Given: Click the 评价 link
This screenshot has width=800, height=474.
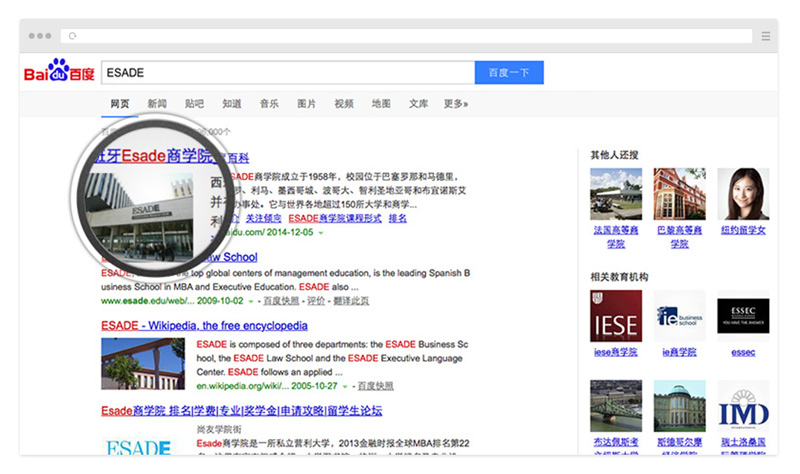Looking at the screenshot, I should click(x=316, y=301).
